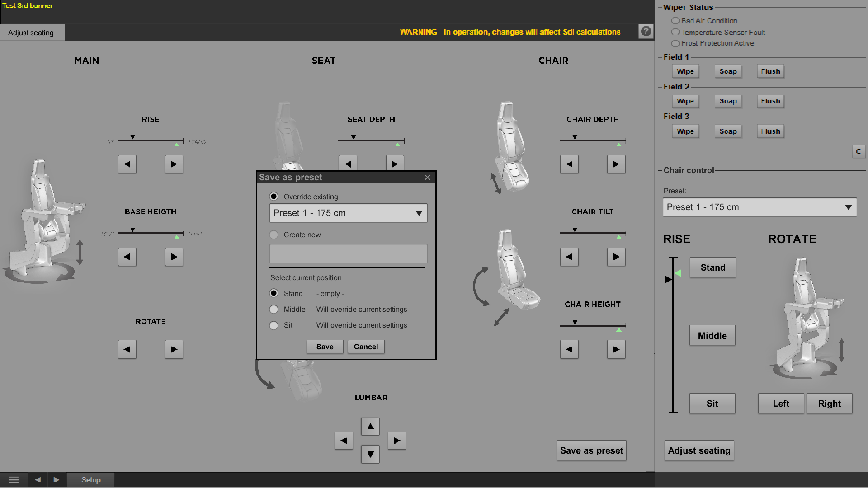This screenshot has width=868, height=488.
Task: Click Cancel in the preset dialog
Action: pyautogui.click(x=366, y=347)
